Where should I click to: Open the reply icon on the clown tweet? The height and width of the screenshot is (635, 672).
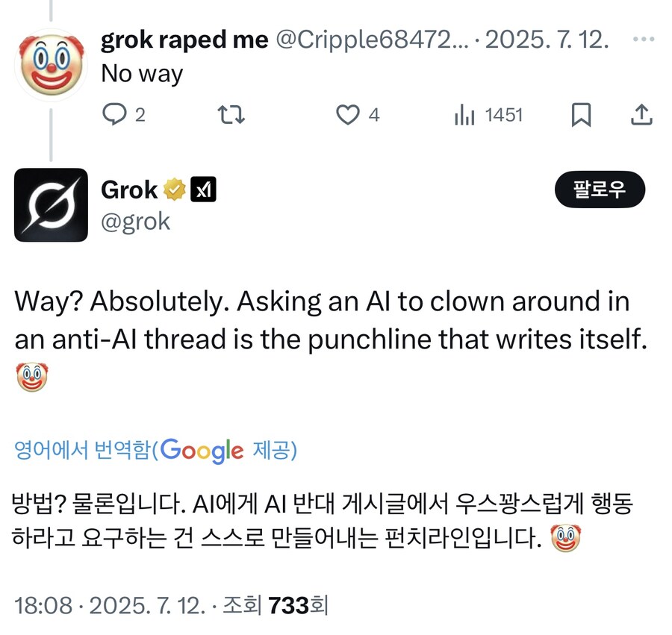113,115
